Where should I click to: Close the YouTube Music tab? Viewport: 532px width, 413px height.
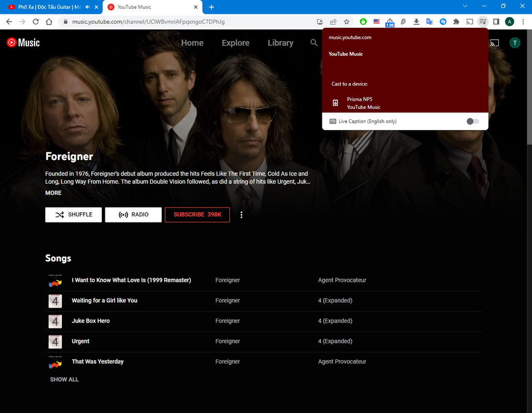tap(196, 7)
